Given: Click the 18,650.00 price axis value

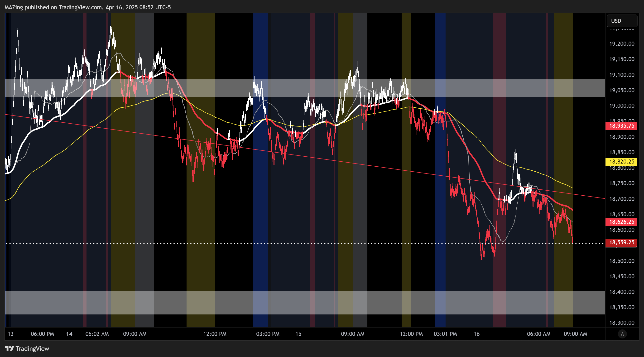Looking at the screenshot, I should coord(622,214).
